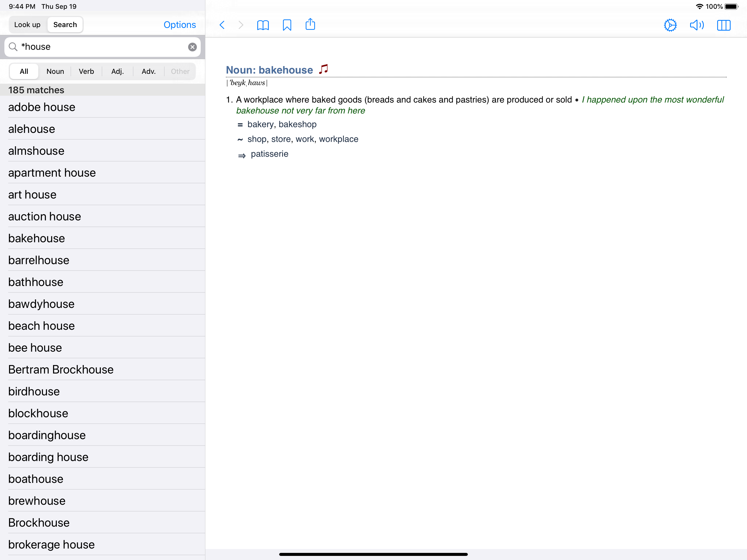Open the Options menu
Screen dimensions: 747x560
[x=179, y=25]
